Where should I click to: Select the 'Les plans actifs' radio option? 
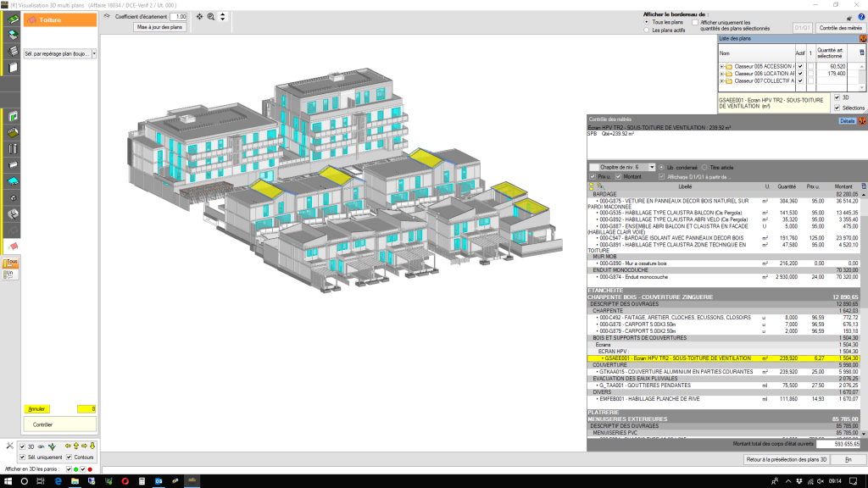647,30
